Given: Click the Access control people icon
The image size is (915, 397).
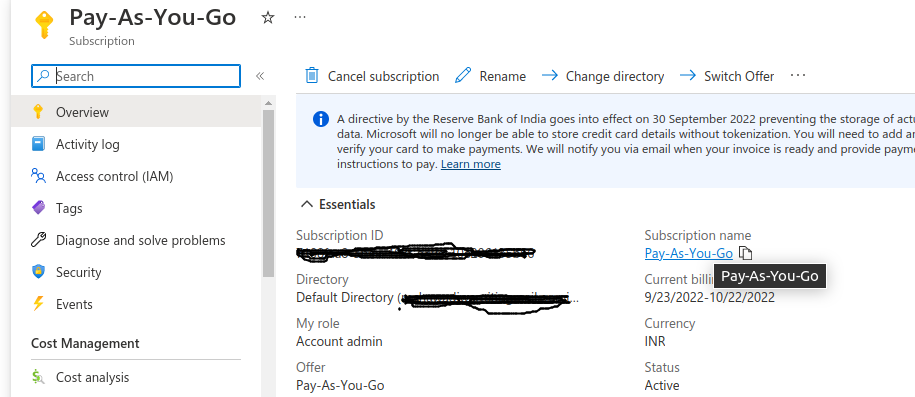Looking at the screenshot, I should point(39,176).
